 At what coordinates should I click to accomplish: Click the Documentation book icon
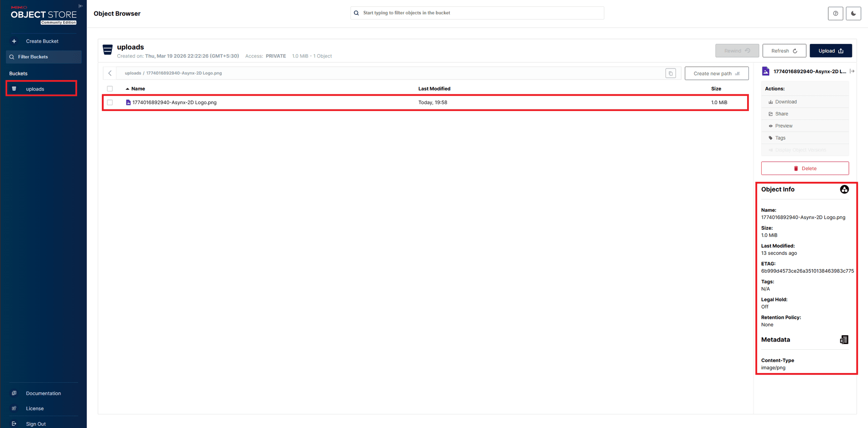click(x=14, y=393)
